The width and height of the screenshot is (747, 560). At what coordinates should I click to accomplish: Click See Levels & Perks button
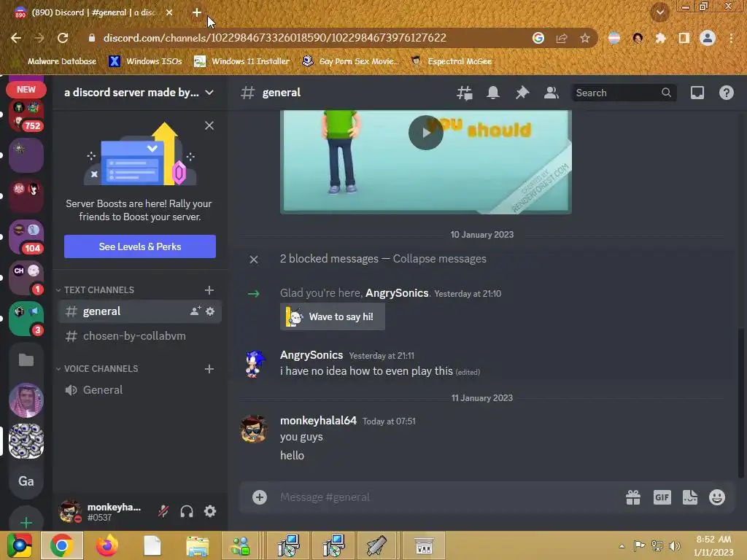point(140,246)
